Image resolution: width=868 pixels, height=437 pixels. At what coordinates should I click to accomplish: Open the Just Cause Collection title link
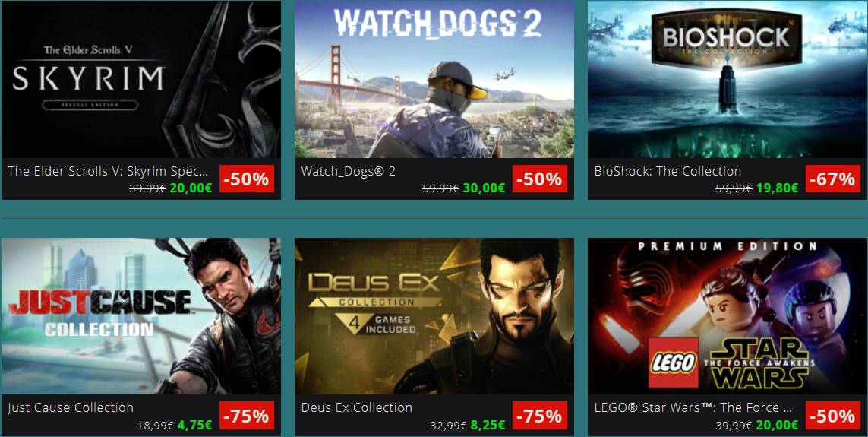[x=71, y=407]
